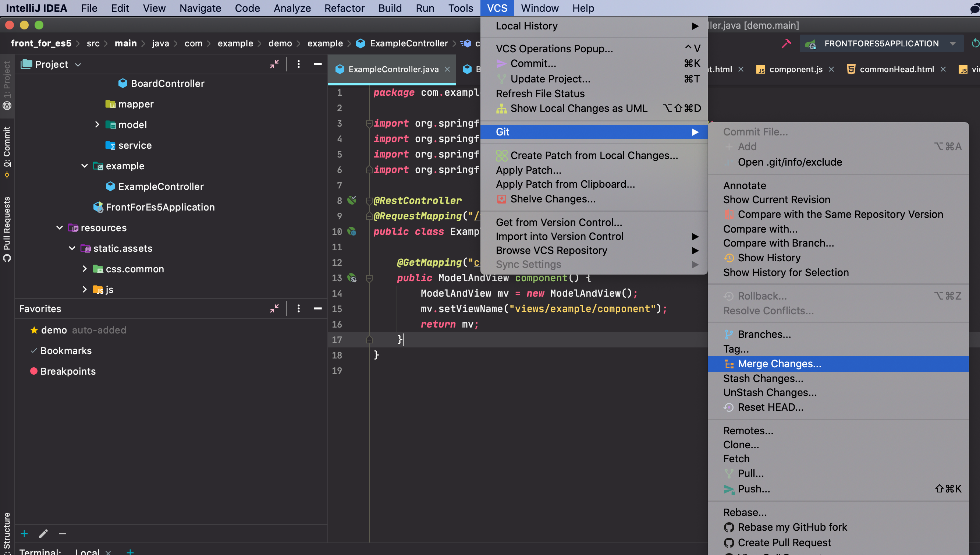Collapse the example package

pos(85,166)
